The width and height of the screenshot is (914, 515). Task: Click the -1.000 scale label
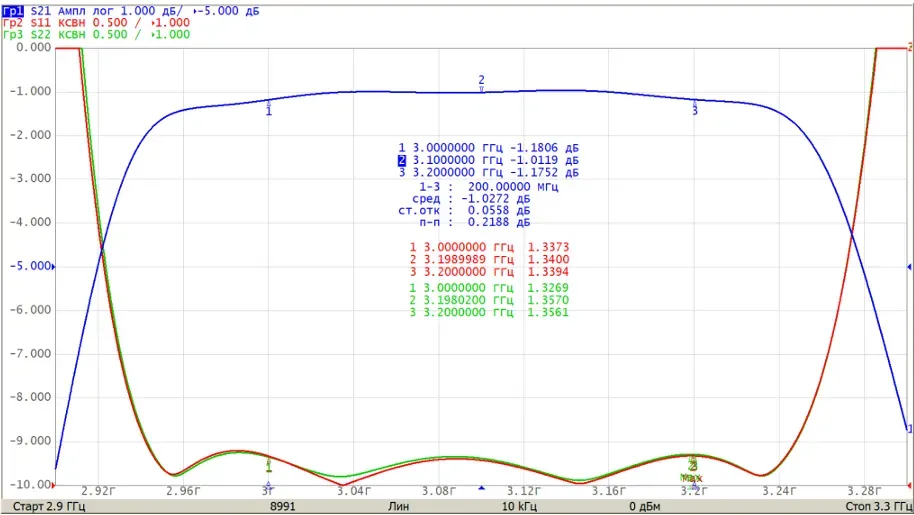[30, 91]
